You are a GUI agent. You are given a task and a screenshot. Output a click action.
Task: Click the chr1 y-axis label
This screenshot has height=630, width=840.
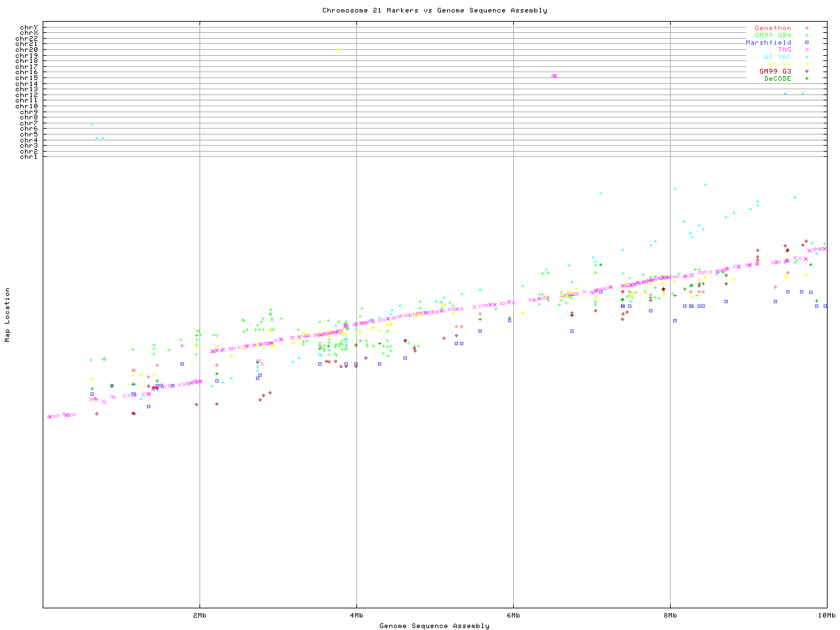(x=28, y=156)
